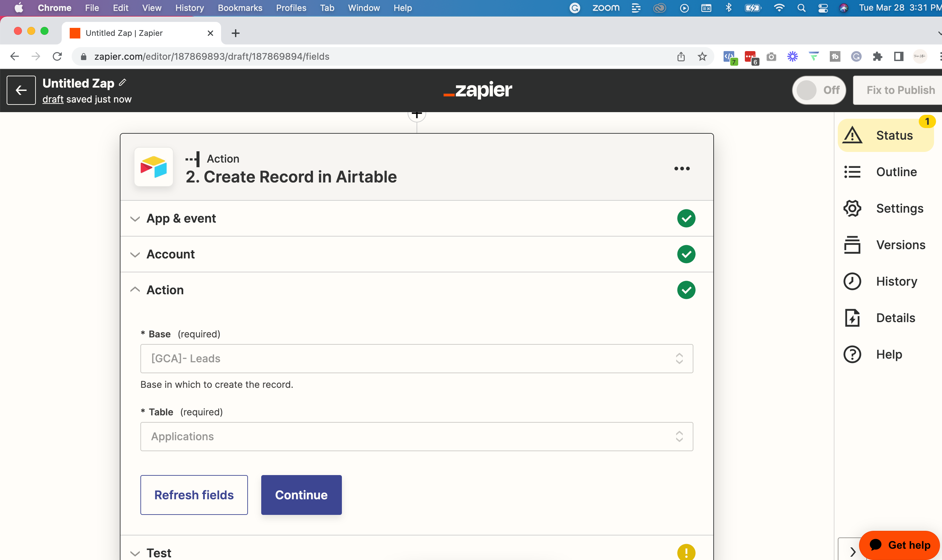Click the Zoom icon in macOS menu bar
Screen dimensions: 942x560
pos(606,8)
